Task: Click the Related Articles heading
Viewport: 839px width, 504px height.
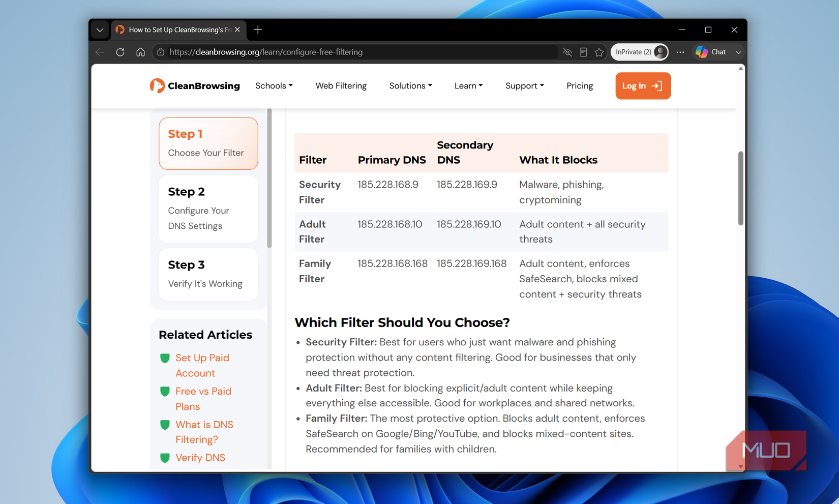Action: point(205,335)
